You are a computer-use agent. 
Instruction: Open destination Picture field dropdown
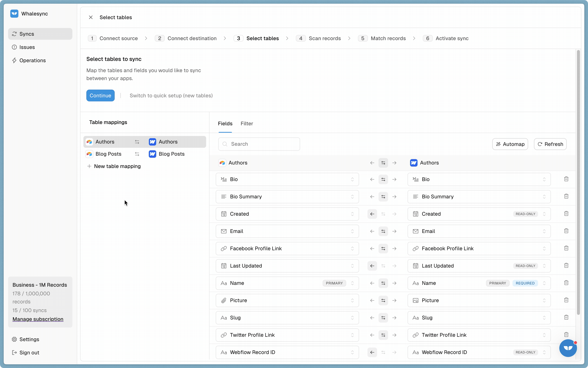479,300
